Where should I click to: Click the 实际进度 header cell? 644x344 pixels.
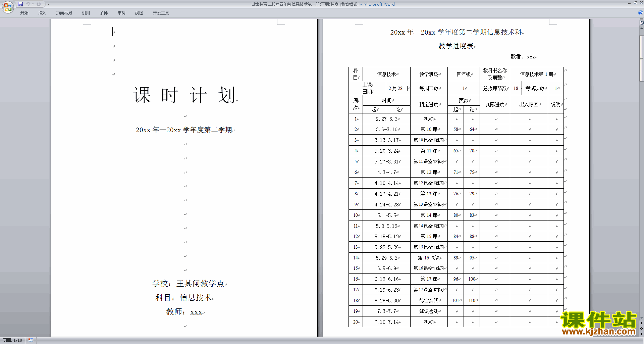pos(495,104)
